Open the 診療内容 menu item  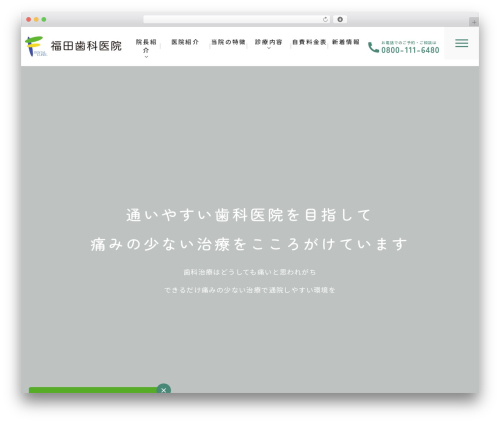click(269, 42)
